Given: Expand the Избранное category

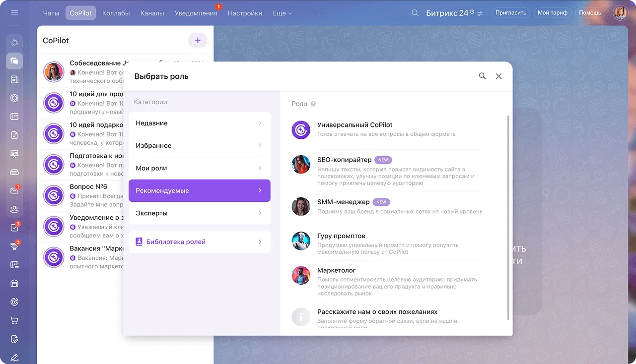Looking at the screenshot, I should (x=199, y=146).
